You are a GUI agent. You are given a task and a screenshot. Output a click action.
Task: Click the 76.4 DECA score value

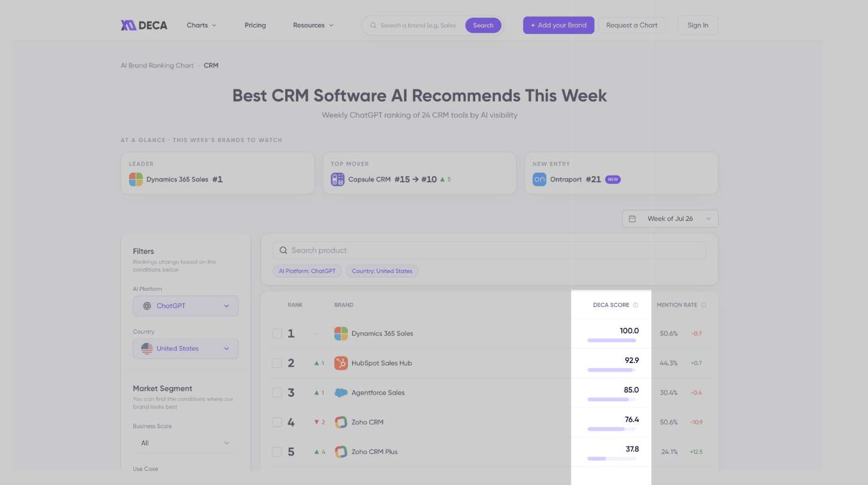click(631, 419)
